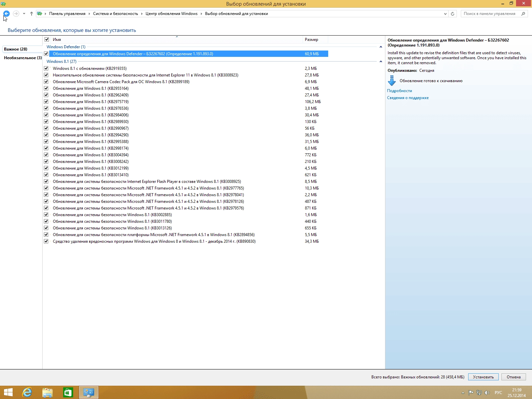
Task: Click the forward navigation arrow
Action: pyautogui.click(x=16, y=14)
